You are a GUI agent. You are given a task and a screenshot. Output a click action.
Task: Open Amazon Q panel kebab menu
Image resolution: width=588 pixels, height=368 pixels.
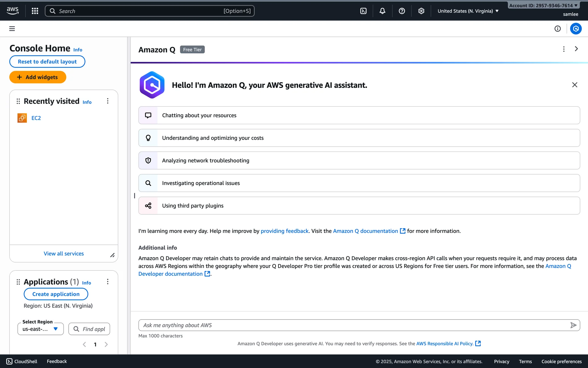tap(563, 49)
